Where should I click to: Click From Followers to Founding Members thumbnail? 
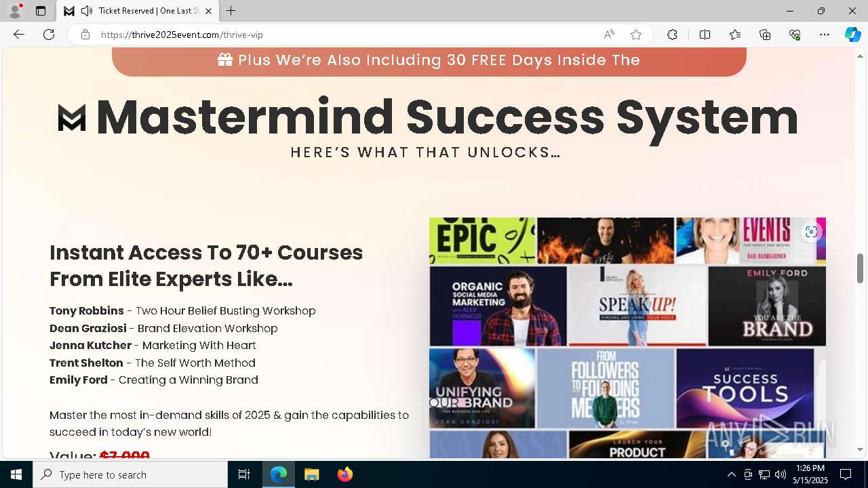click(x=606, y=388)
